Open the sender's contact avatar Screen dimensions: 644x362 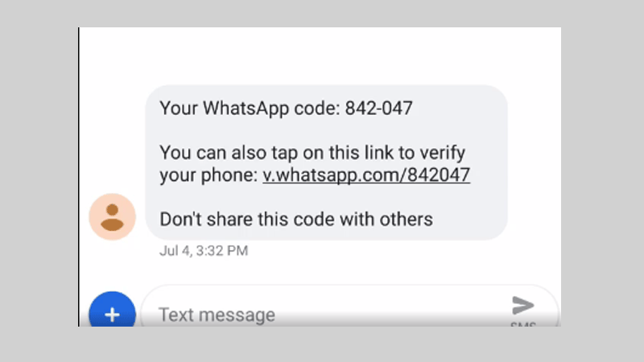pyautogui.click(x=112, y=216)
